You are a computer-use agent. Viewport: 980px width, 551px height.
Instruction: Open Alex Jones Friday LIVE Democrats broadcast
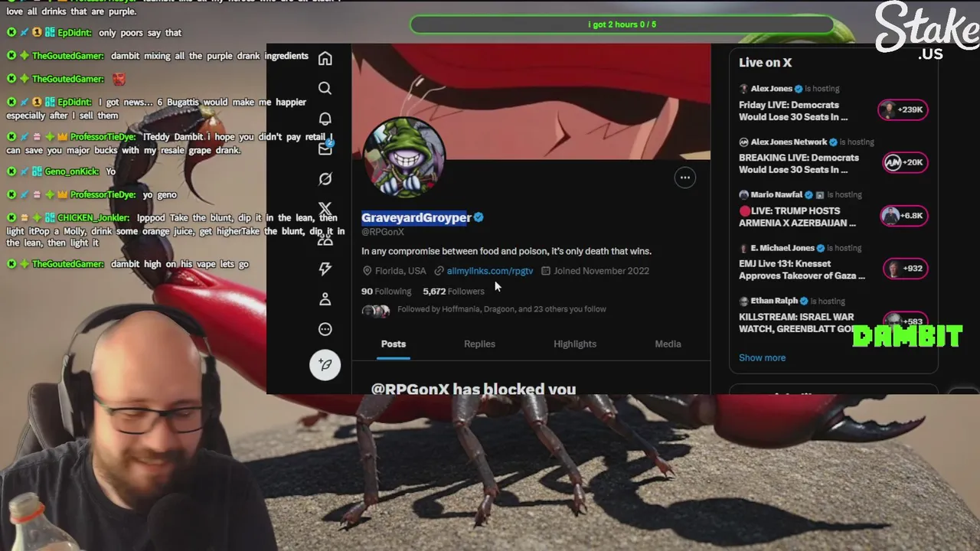click(x=793, y=111)
